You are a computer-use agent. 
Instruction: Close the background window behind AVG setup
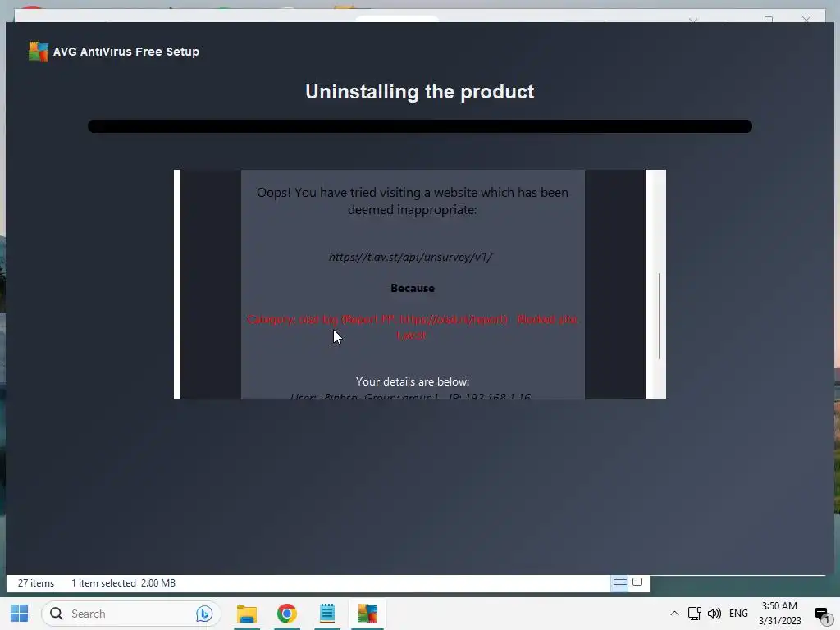pos(806,20)
